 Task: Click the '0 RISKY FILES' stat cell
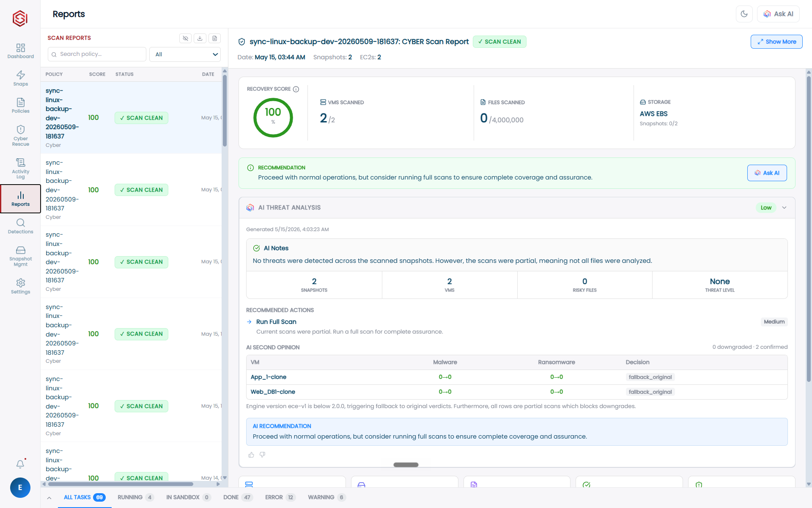pyautogui.click(x=584, y=285)
